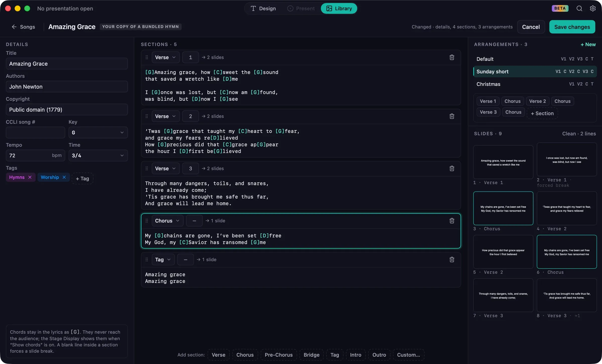Remove the Worship tag with its X
602x364 pixels.
pos(64,177)
